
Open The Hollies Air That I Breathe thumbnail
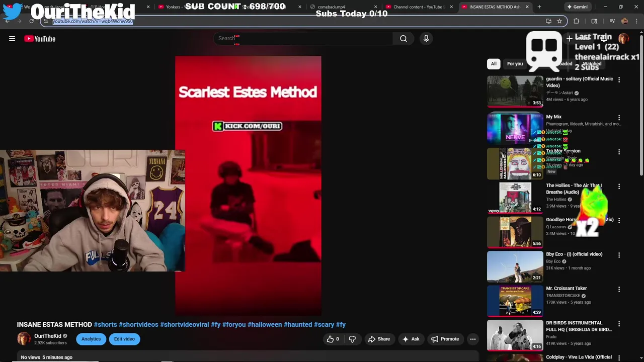515,198
